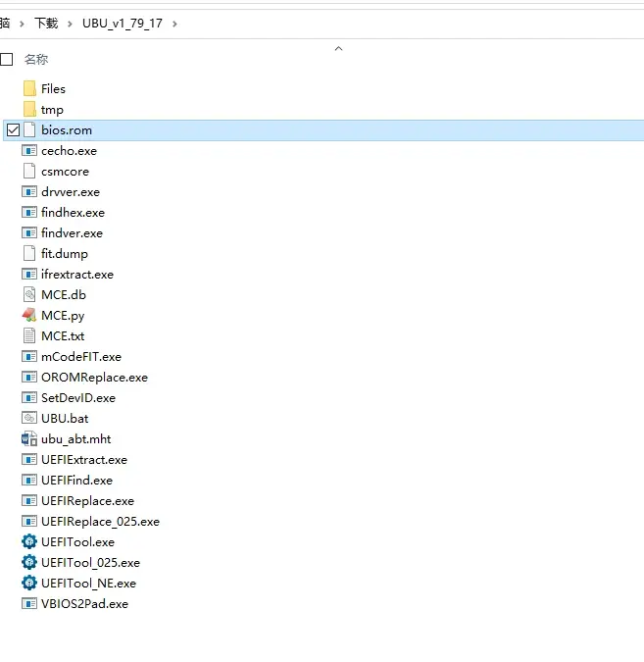
Task: Select the findhex.exe file name
Action: 73,213
